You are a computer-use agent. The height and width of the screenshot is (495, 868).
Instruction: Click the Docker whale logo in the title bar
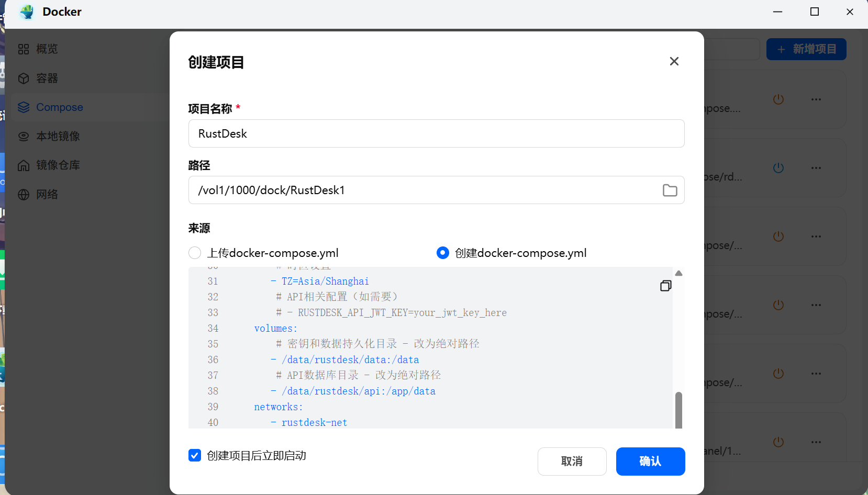(26, 12)
